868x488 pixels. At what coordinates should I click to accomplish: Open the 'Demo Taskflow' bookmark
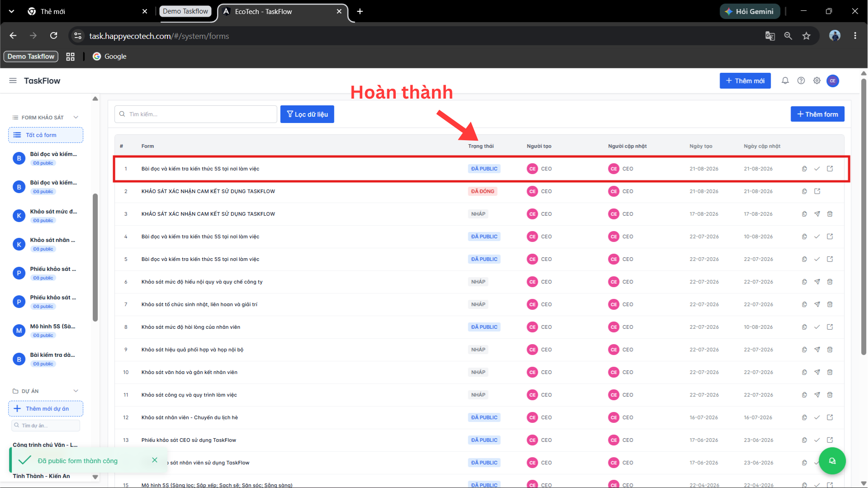(31, 57)
